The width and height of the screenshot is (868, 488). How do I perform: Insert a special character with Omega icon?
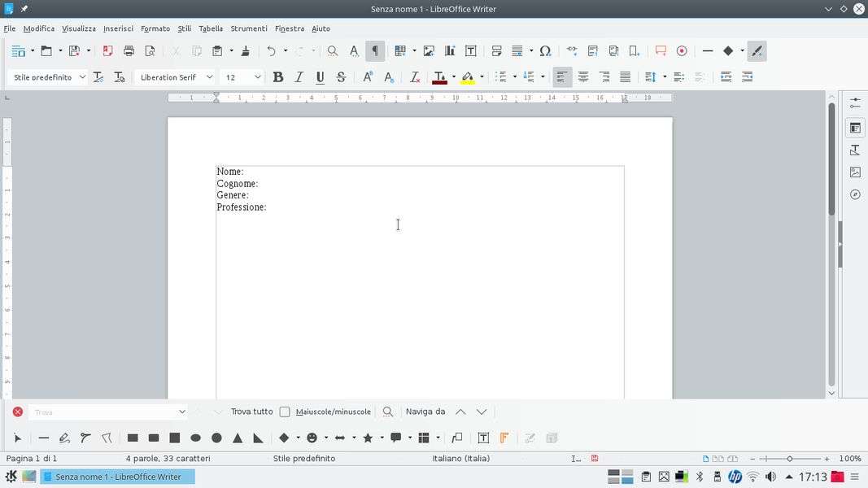coord(545,51)
